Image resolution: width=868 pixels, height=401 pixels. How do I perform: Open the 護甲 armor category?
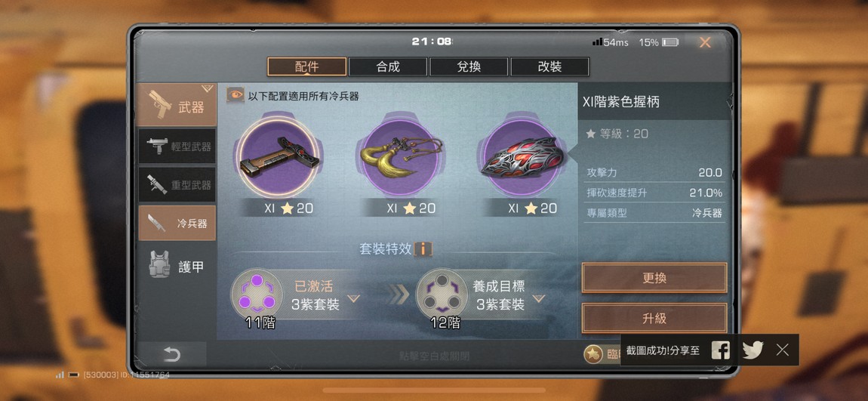177,267
